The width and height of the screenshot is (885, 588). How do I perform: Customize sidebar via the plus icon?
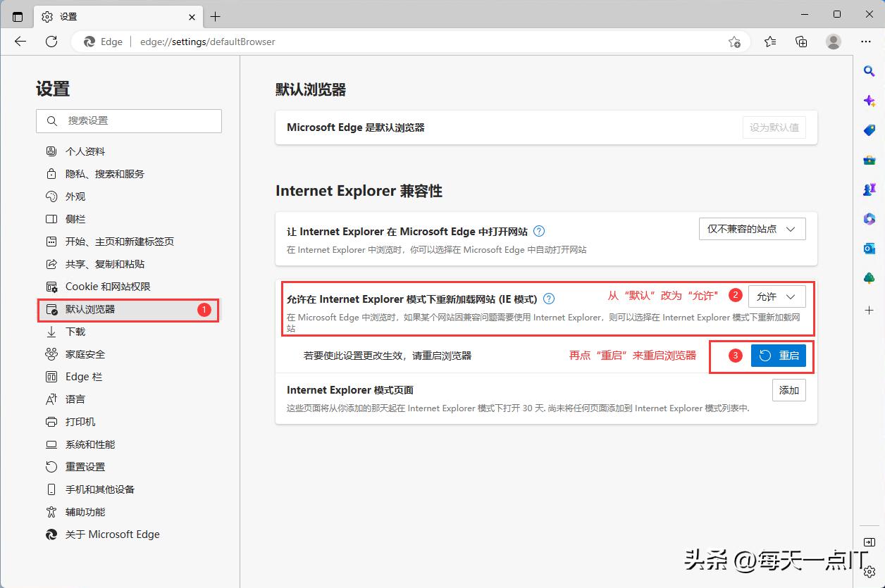point(869,310)
